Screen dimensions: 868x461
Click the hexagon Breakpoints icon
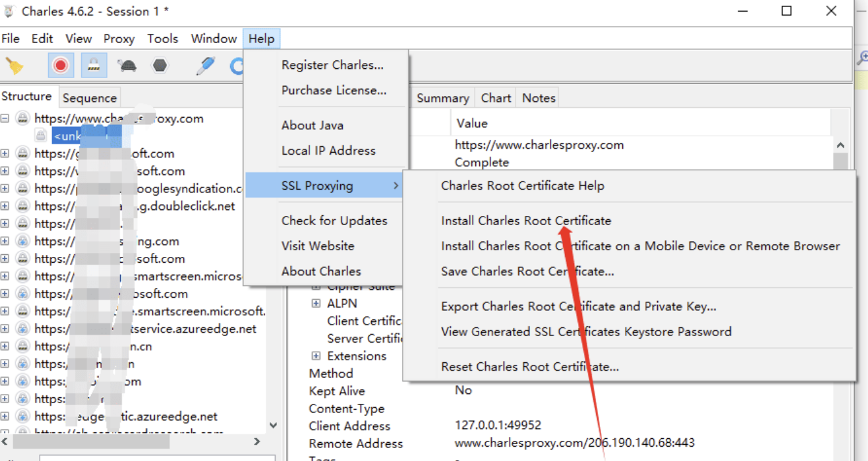click(x=160, y=66)
